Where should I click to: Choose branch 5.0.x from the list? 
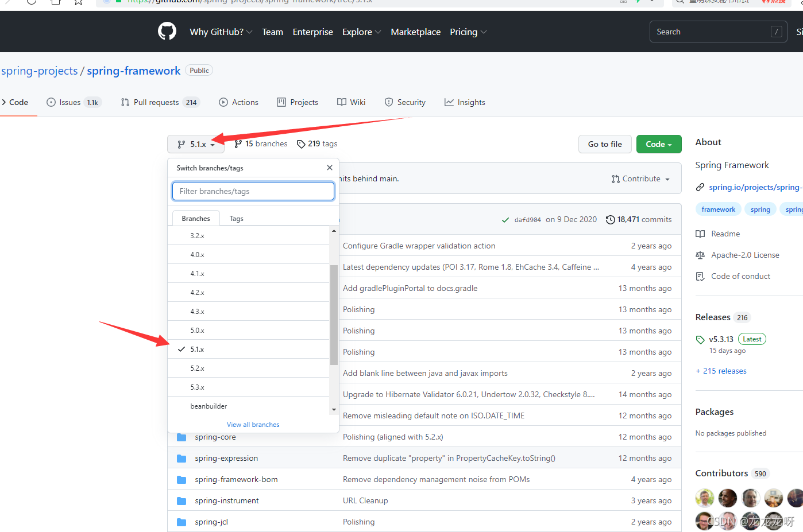point(248,331)
